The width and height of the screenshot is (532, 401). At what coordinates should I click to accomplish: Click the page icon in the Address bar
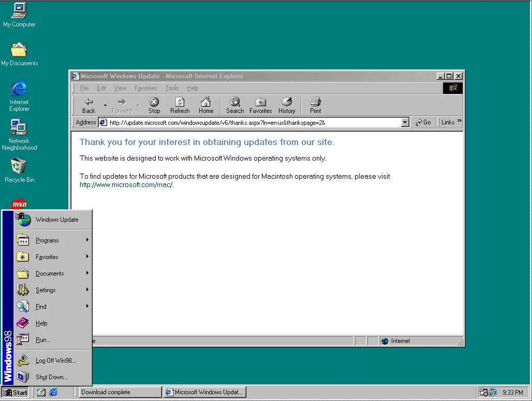pyautogui.click(x=103, y=122)
